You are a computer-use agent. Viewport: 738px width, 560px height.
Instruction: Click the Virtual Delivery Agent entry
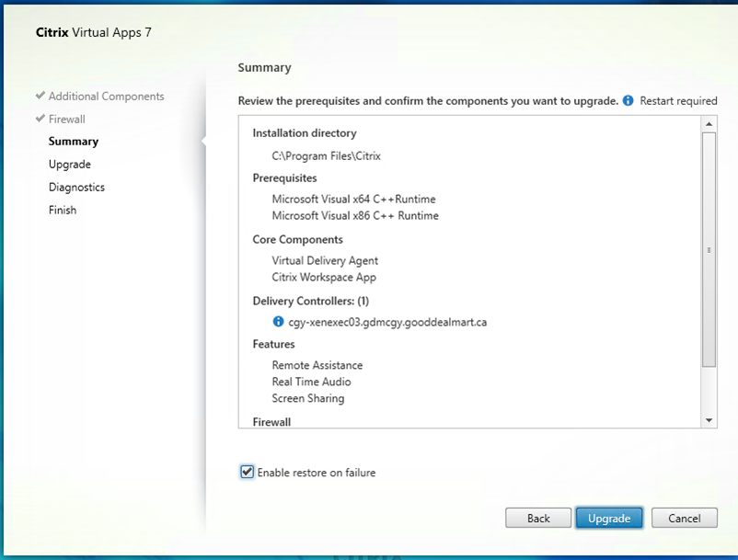(325, 260)
